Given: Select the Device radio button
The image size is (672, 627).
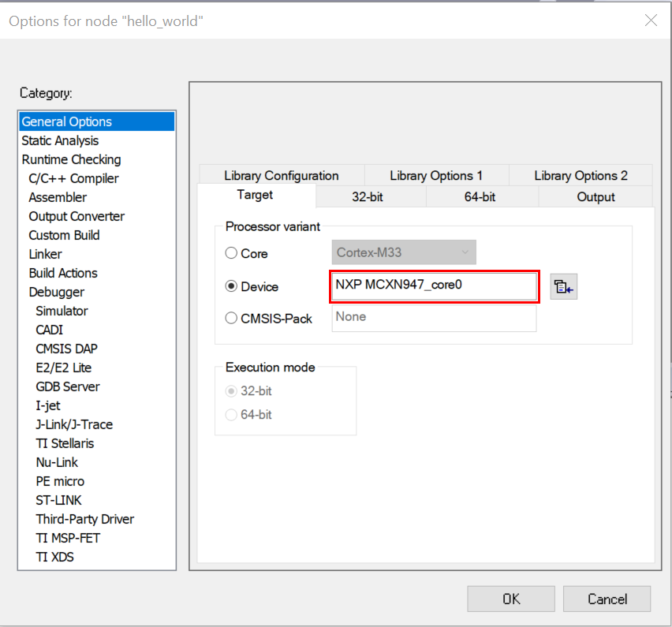Looking at the screenshot, I should coord(231,287).
